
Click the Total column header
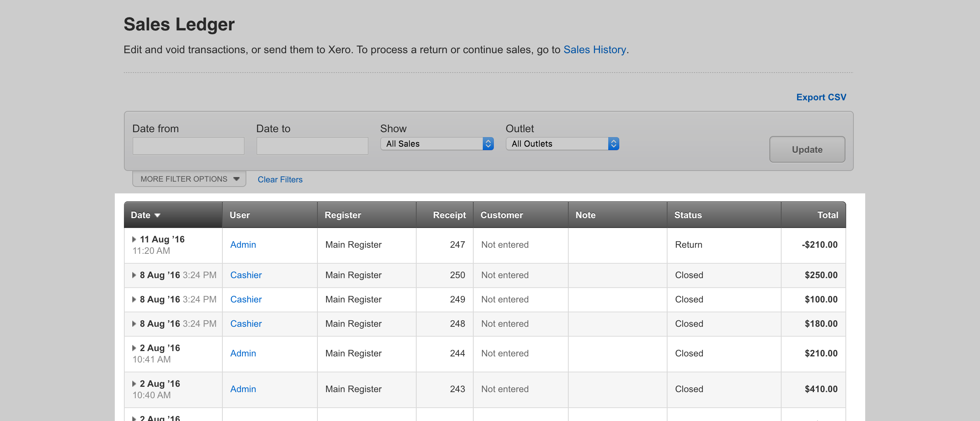[x=827, y=215]
